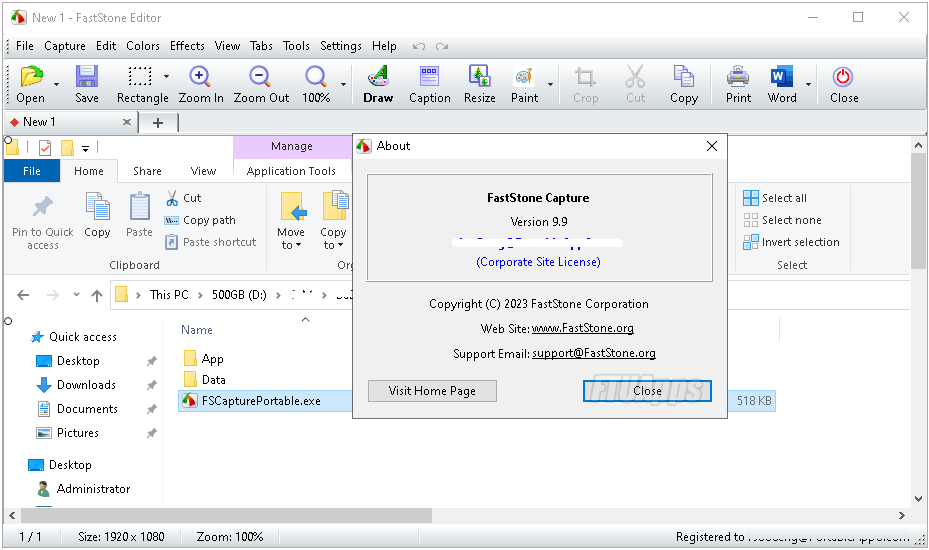
Task: Click the Open folder icon in toolbar
Action: 31,77
